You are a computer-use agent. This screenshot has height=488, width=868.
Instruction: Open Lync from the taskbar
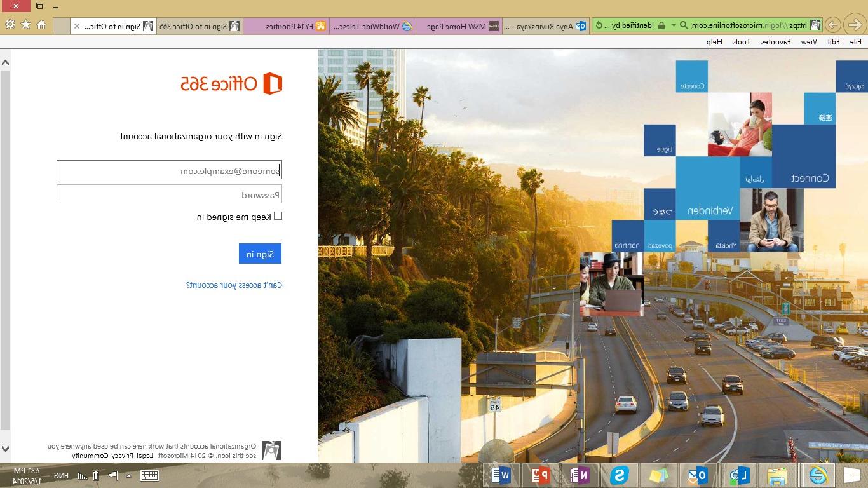pos(739,475)
